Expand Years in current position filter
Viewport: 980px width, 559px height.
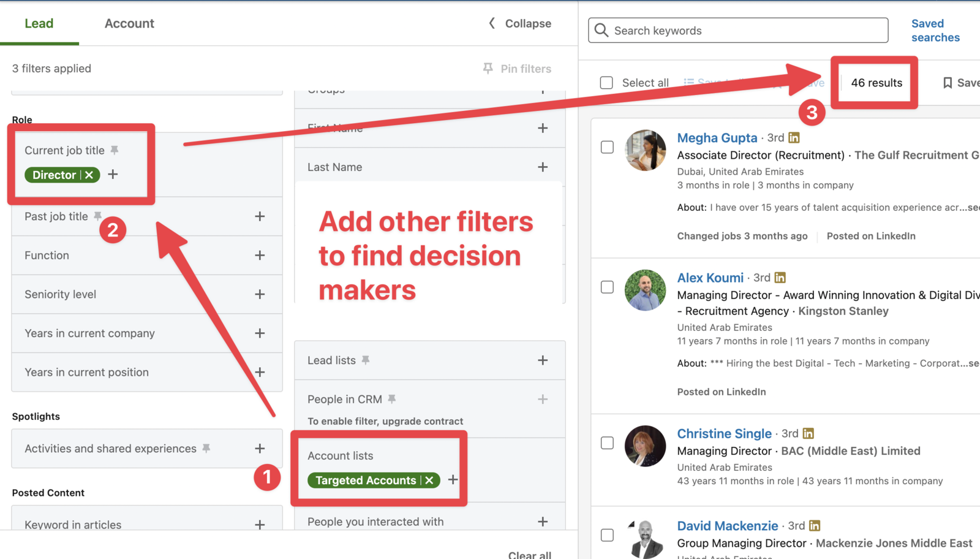point(260,372)
